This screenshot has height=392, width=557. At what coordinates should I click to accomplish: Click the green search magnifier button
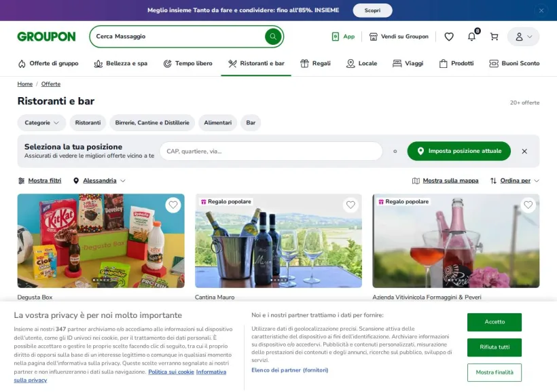tap(273, 37)
